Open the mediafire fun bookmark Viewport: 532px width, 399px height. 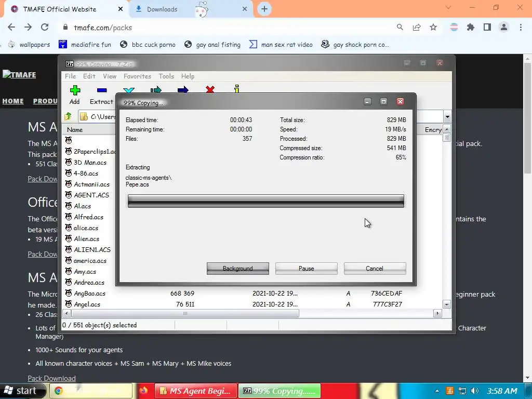pos(85,45)
